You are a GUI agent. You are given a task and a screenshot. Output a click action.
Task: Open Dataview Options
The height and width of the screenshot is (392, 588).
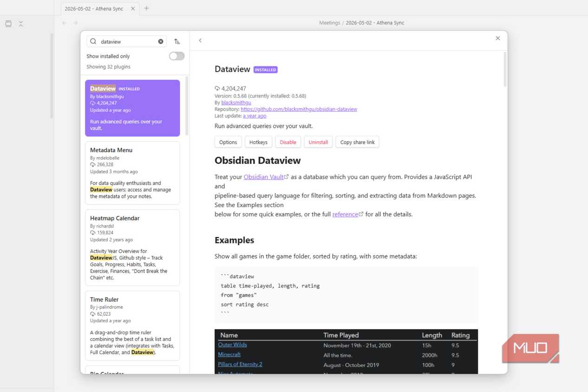click(228, 142)
